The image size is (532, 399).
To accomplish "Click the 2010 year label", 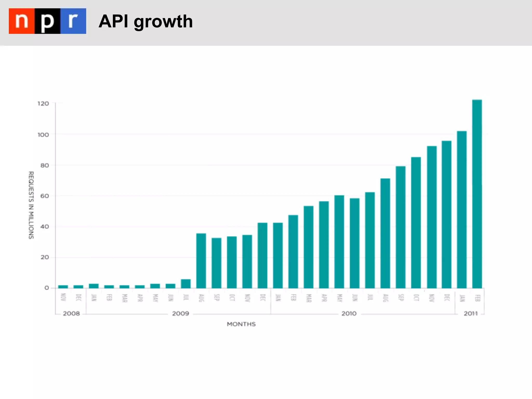I will click(x=349, y=314).
